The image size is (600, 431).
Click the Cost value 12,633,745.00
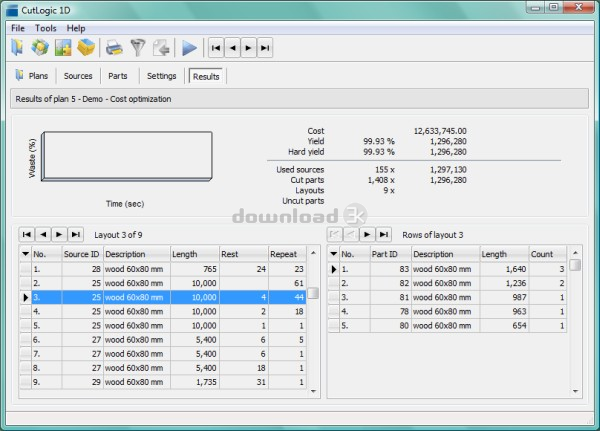[x=440, y=131]
